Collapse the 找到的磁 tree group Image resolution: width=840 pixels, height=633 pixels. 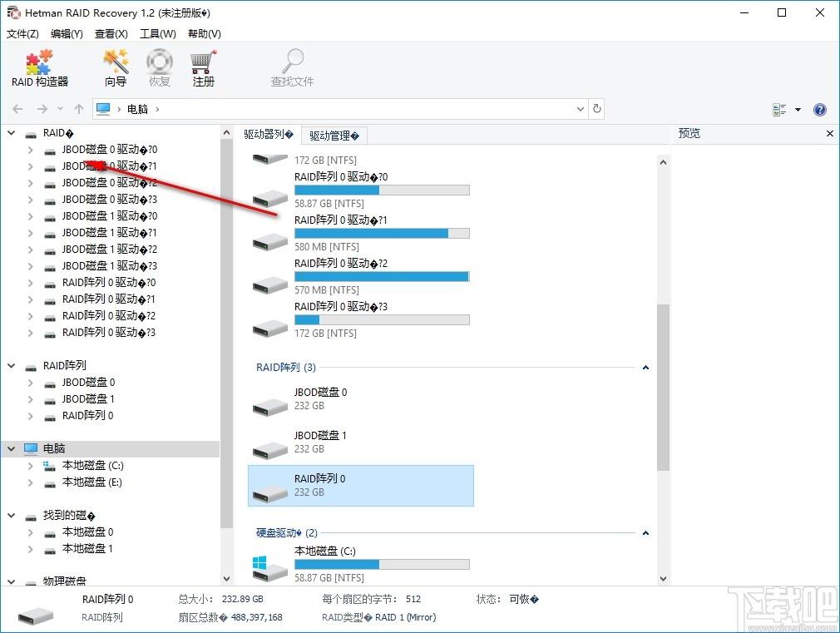point(12,516)
